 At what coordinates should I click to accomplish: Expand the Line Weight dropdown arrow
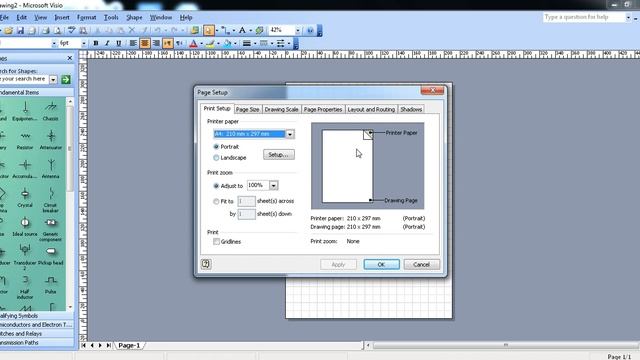[x=255, y=44]
